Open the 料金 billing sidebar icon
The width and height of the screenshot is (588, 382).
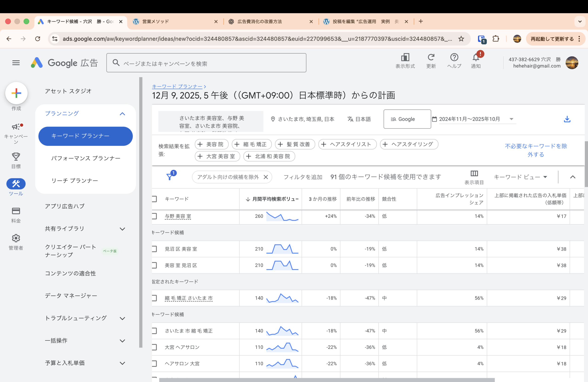(x=16, y=211)
